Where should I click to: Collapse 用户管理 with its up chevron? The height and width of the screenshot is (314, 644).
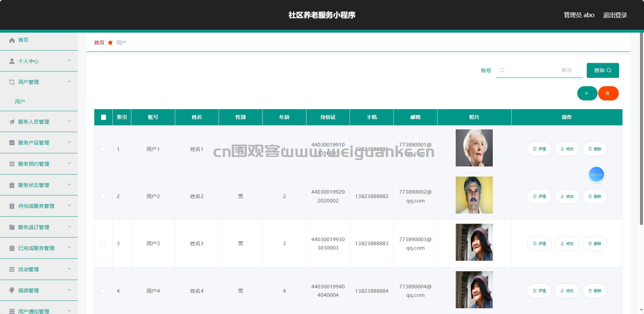tap(69, 82)
